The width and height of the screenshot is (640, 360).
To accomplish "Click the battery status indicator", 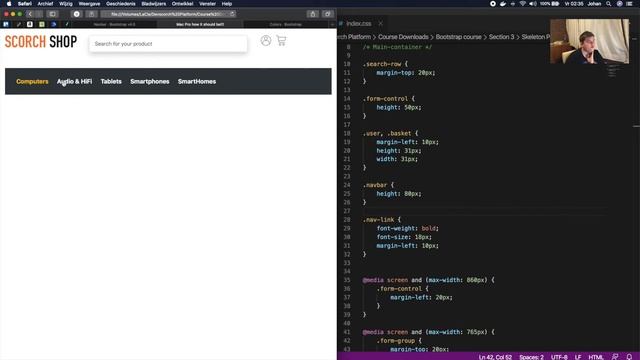I will (x=549, y=4).
